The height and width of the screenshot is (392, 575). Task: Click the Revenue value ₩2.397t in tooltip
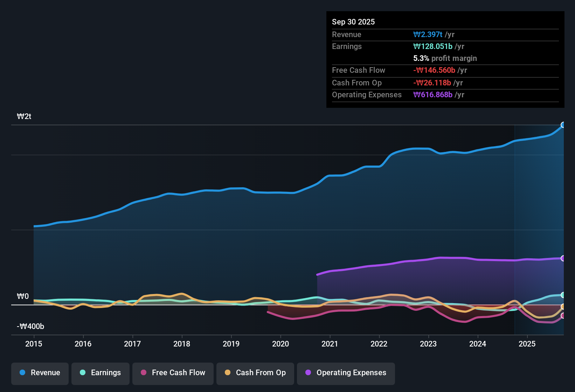[428, 34]
